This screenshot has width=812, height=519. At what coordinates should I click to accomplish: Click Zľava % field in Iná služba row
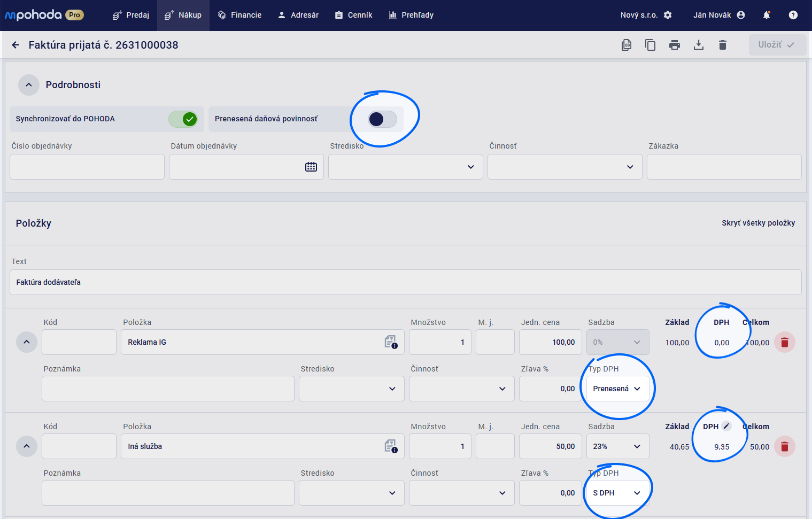pos(550,493)
